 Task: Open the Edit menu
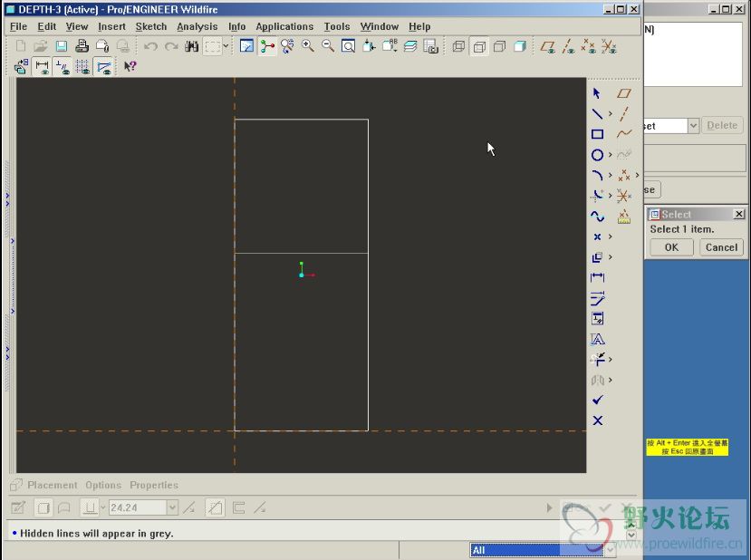(46, 27)
